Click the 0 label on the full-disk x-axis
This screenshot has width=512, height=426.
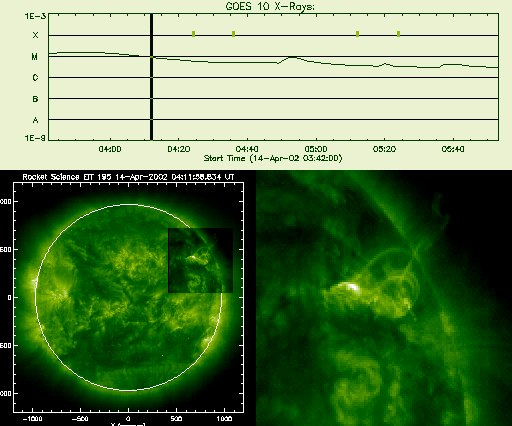click(x=128, y=419)
